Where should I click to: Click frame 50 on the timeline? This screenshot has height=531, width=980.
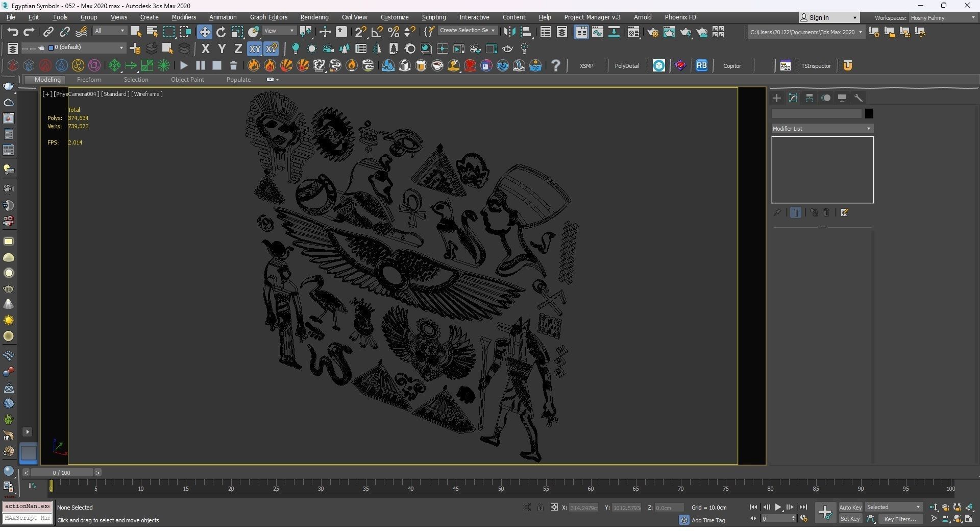click(x=501, y=488)
